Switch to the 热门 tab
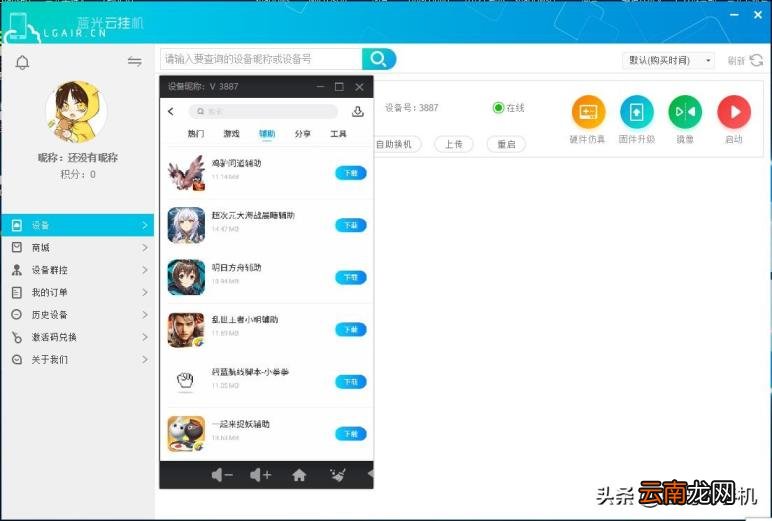The height and width of the screenshot is (521, 772). [196, 133]
